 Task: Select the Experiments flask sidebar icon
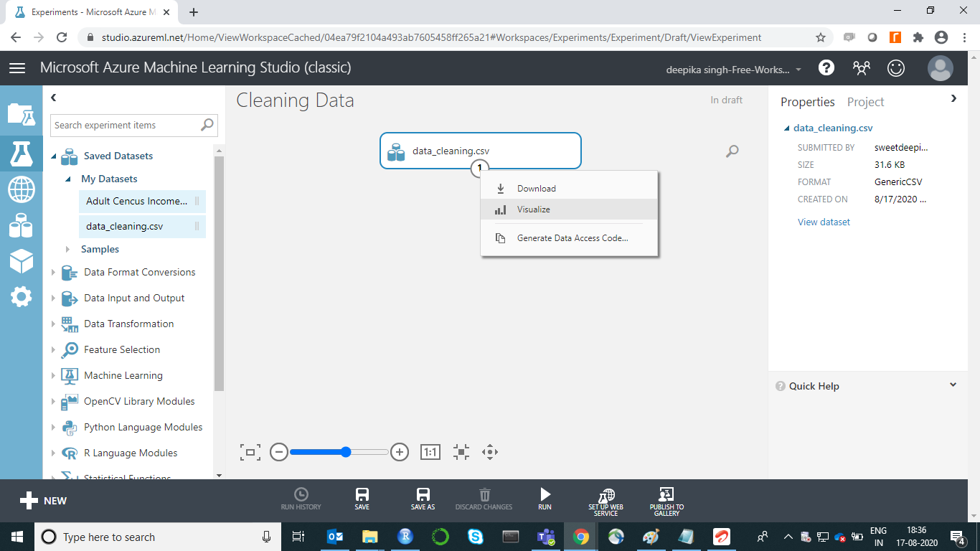21,152
